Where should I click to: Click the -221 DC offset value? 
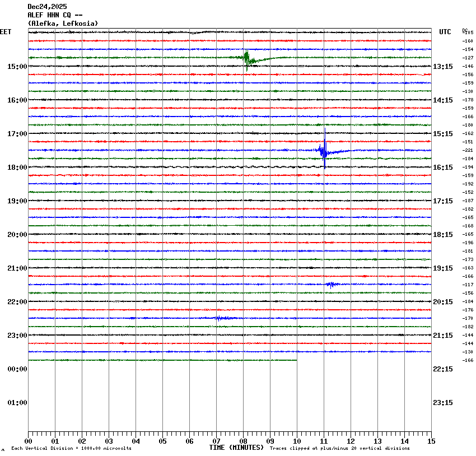468,150
